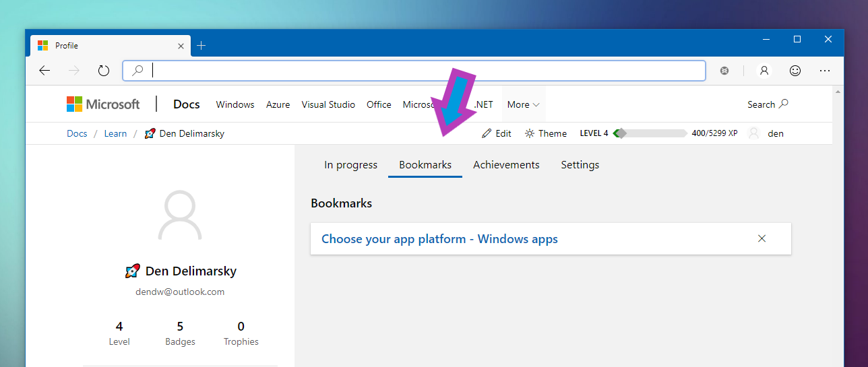
Task: Open the tracking prevention icon near the address bar
Action: 724,70
